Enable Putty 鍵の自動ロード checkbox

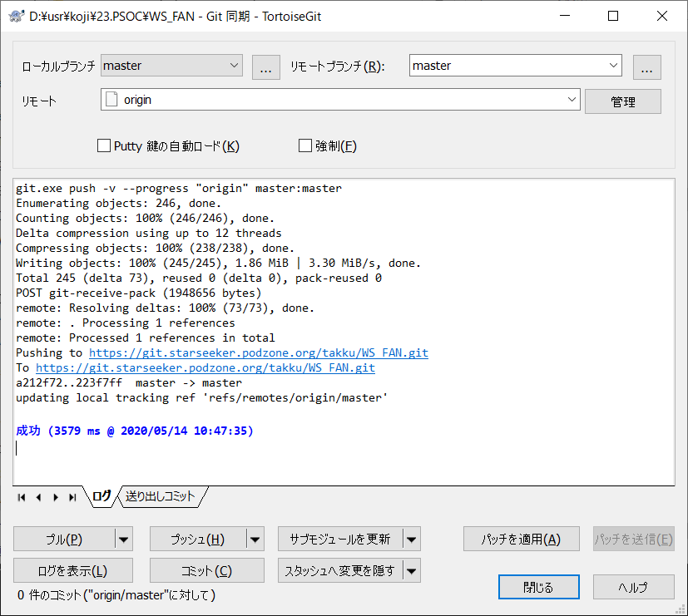pos(104,146)
